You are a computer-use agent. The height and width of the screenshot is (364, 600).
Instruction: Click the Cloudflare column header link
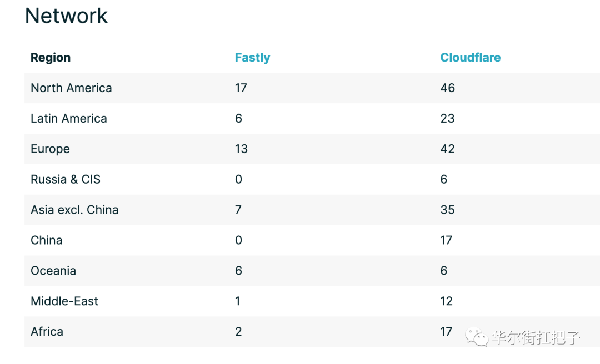pyautogui.click(x=471, y=57)
